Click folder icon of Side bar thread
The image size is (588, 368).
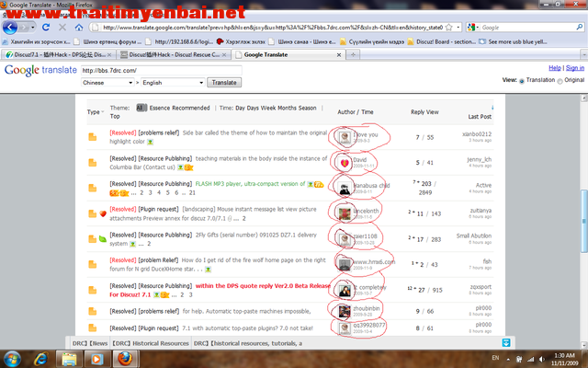click(92, 137)
